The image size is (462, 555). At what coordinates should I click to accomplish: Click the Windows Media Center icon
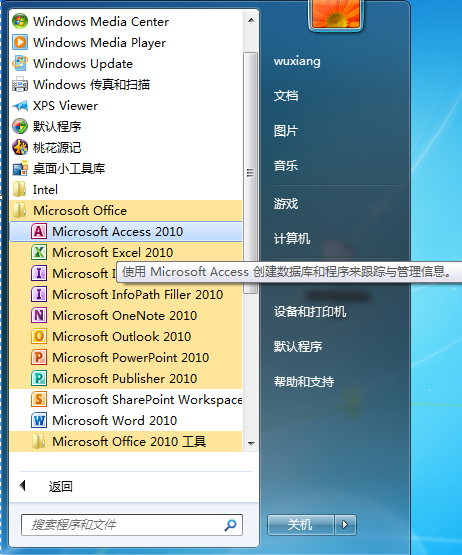[x=20, y=22]
